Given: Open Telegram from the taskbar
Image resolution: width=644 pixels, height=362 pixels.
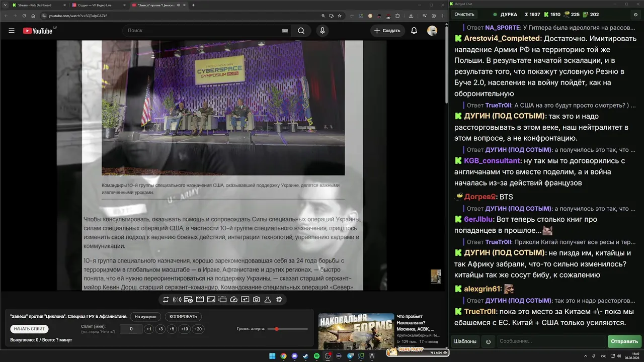Looking at the screenshot, I should click(x=351, y=356).
